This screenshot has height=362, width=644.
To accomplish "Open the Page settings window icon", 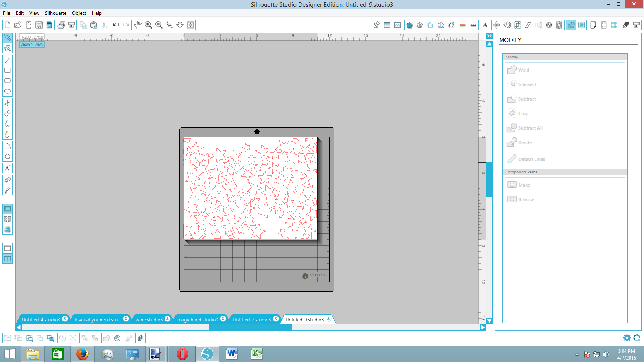I will pos(593,25).
